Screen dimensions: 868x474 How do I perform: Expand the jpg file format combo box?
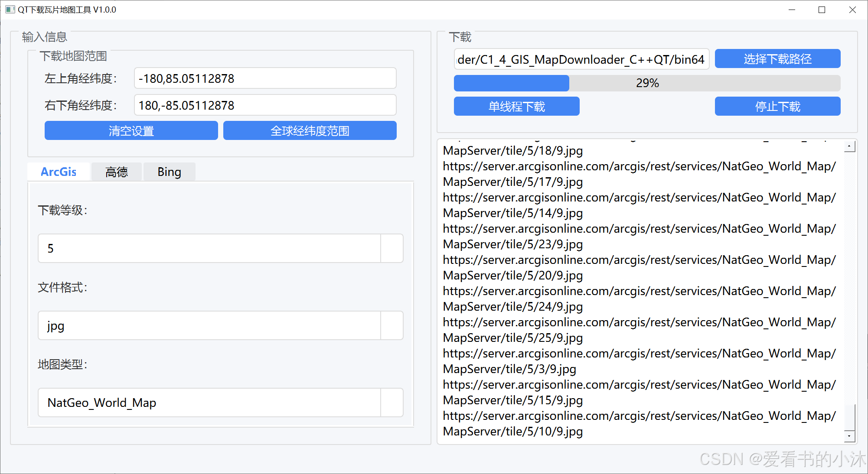pyautogui.click(x=392, y=325)
